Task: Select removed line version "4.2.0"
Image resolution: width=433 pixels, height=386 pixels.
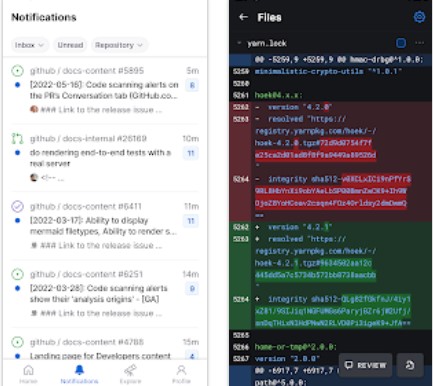Action: pos(330,107)
